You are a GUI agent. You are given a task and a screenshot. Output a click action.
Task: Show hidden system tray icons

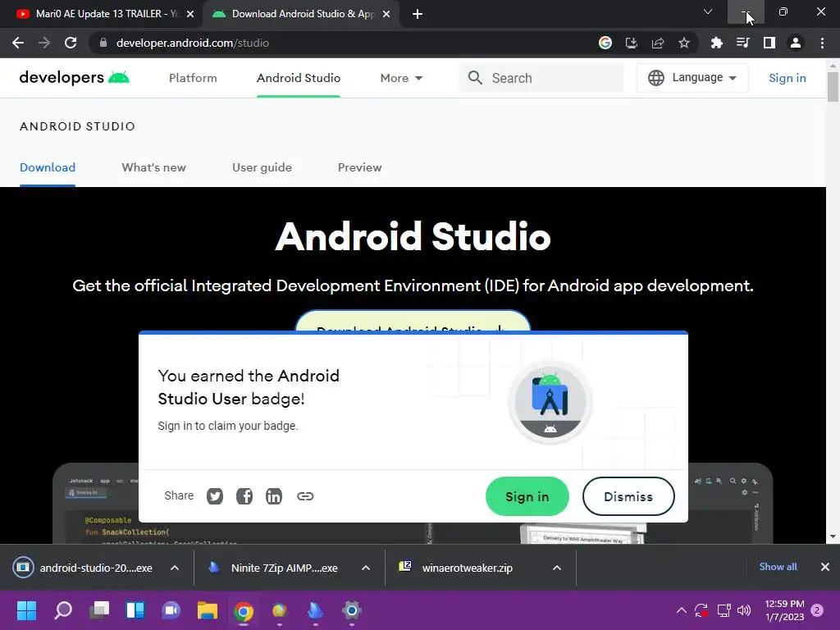(682, 610)
